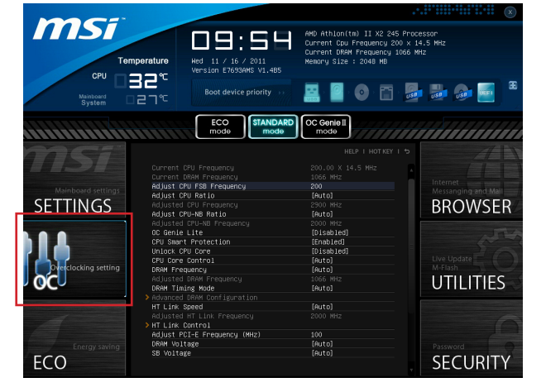
Task: Close the BIOS with the X button
Action: click(x=510, y=12)
